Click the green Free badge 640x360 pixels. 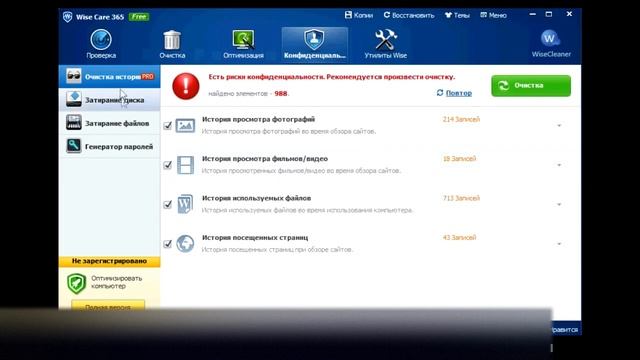coord(139,17)
